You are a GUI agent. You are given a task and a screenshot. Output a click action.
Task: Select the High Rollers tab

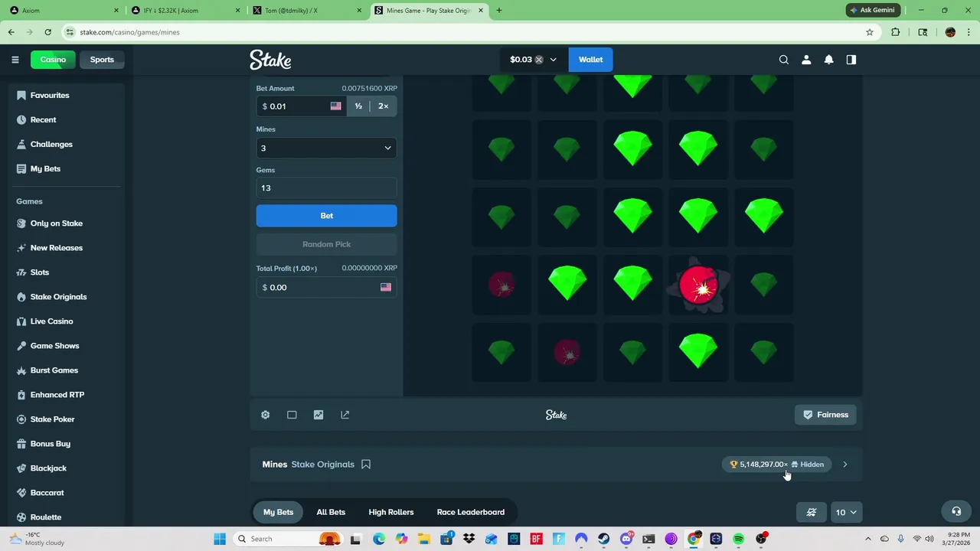[x=390, y=512]
